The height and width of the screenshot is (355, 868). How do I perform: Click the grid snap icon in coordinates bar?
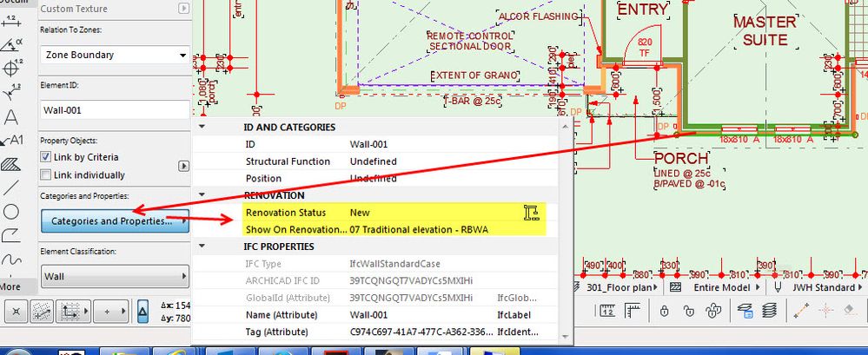pyautogui.click(x=41, y=311)
